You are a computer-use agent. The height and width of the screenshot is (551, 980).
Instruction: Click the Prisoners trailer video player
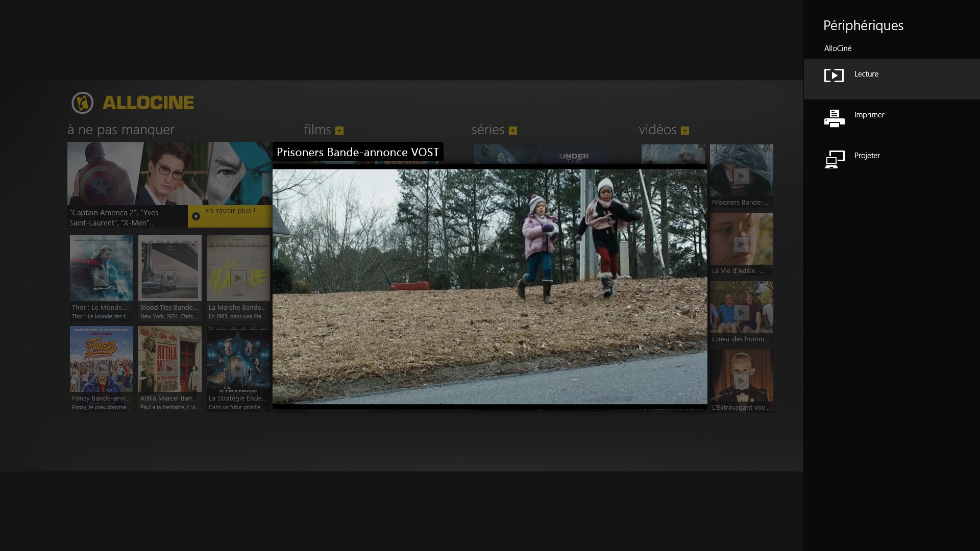point(490,287)
